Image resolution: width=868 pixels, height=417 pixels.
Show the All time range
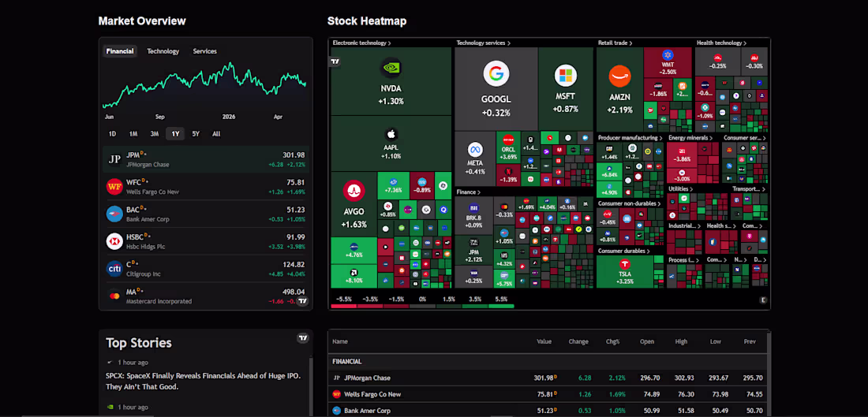[216, 134]
